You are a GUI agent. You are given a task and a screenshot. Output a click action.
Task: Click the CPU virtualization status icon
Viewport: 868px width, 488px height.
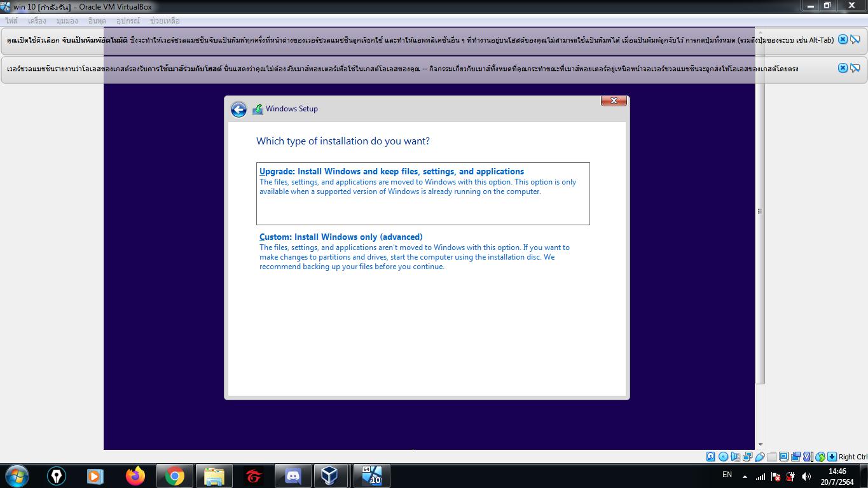(808, 457)
